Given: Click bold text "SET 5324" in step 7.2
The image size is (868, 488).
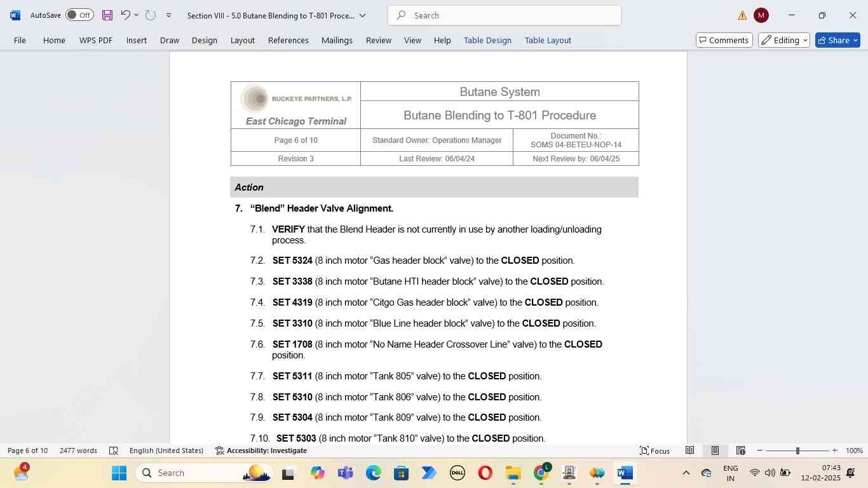Looking at the screenshot, I should 292,261.
